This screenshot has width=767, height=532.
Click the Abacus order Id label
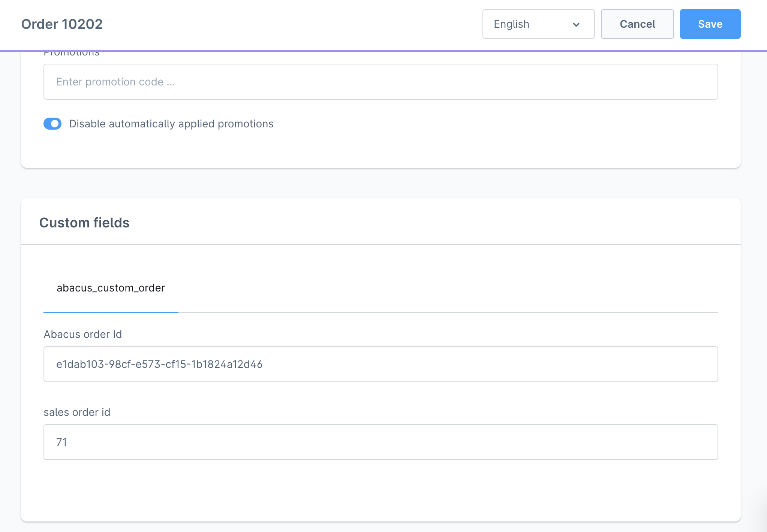tap(83, 334)
